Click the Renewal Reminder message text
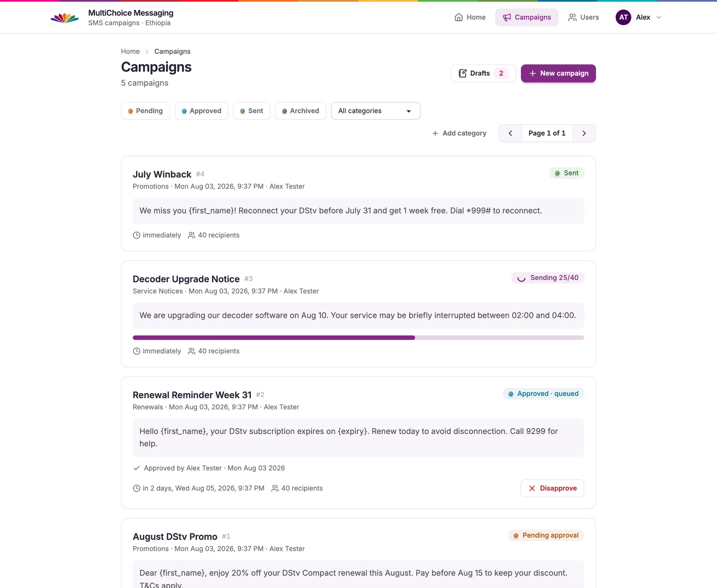Image resolution: width=717 pixels, height=588 pixels. click(349, 438)
